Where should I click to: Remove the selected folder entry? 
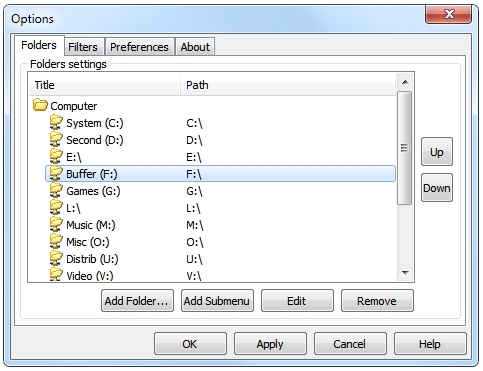377,301
